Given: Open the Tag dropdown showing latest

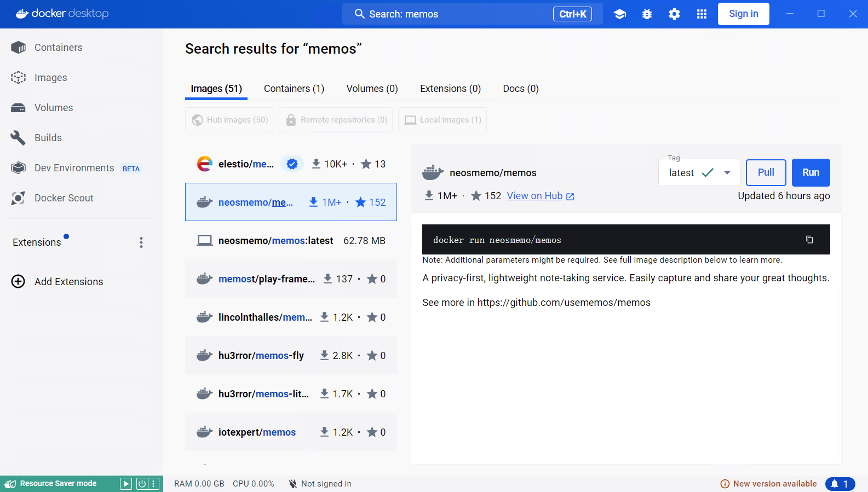Looking at the screenshot, I should click(x=699, y=173).
